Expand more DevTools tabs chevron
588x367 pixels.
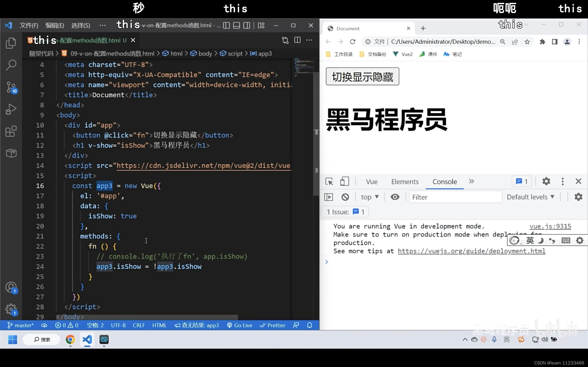[x=471, y=181]
